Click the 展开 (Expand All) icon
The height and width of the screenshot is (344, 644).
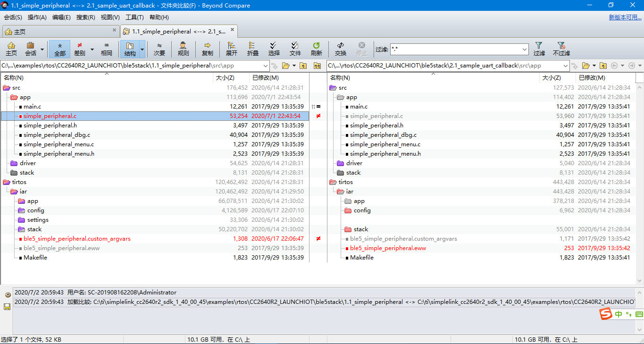(231, 49)
